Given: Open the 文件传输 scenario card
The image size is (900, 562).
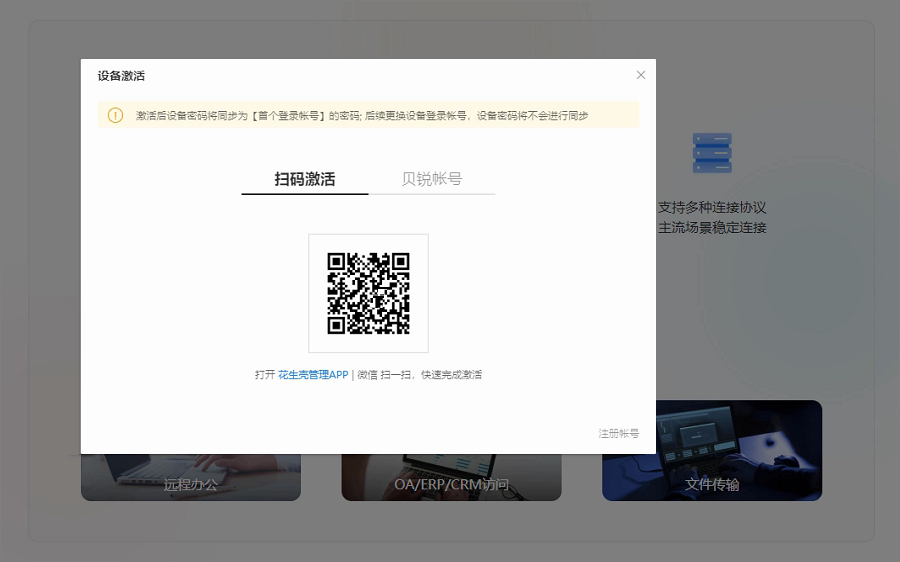Looking at the screenshot, I should click(712, 484).
